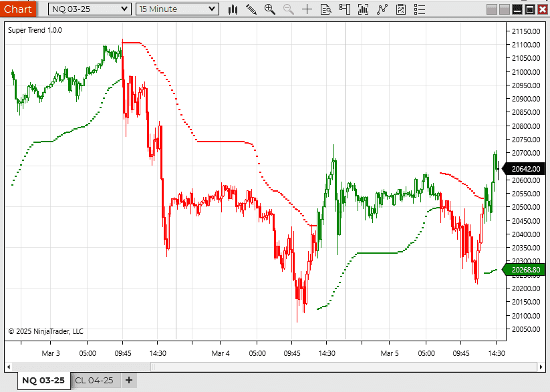The image size is (550, 392).
Task: Click the Super Trend 1.0.0 indicator label
Action: (35, 30)
